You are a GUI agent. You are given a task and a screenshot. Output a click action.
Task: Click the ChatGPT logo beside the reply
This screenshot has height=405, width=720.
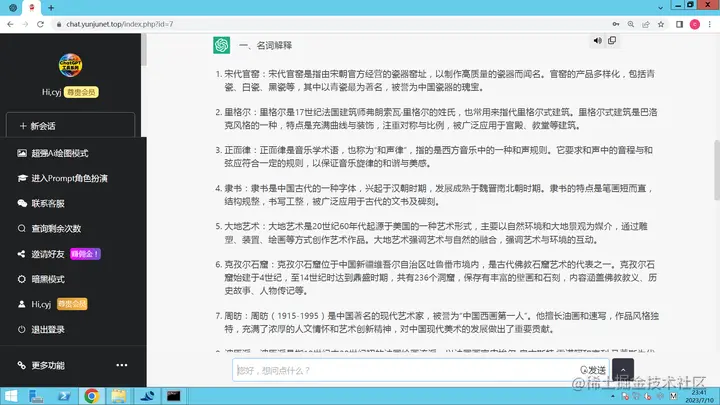221,45
